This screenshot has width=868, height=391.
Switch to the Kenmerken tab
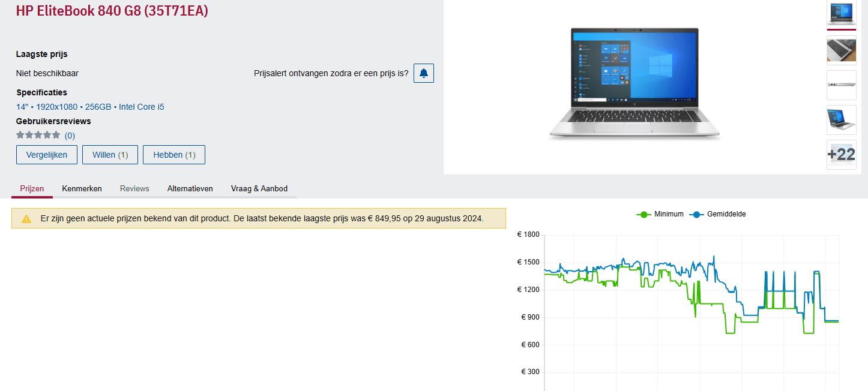[x=82, y=188]
